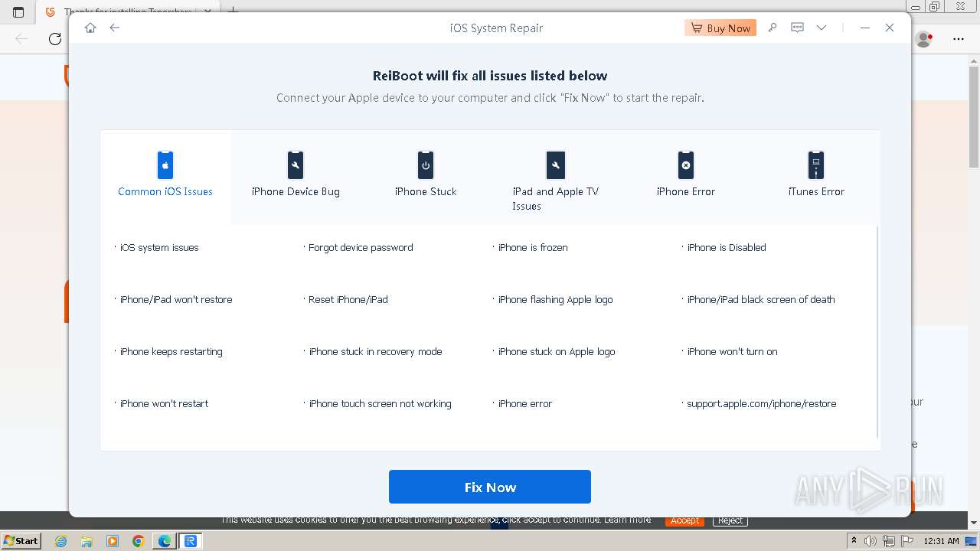Select 'iPhone won't turn on' entry
Image resolution: width=980 pixels, height=551 pixels.
coord(732,351)
